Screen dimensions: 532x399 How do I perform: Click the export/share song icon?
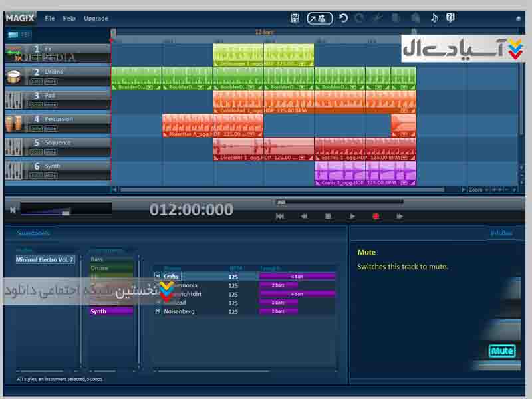(x=319, y=18)
